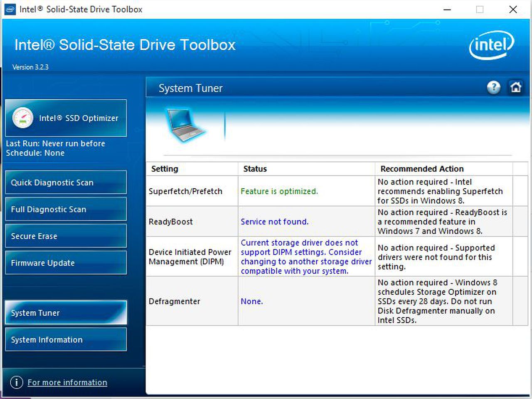Image resolution: width=532 pixels, height=399 pixels.
Task: Click the 'Feature is optimized.' status
Action: [x=279, y=191]
